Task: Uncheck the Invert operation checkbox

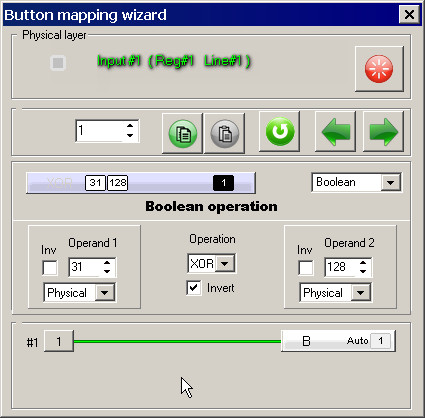Action: [x=194, y=288]
